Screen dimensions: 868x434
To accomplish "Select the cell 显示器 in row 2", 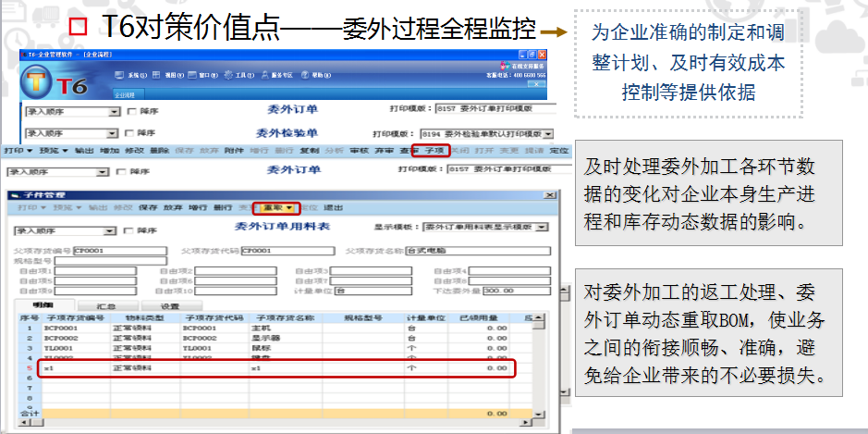I will [285, 338].
